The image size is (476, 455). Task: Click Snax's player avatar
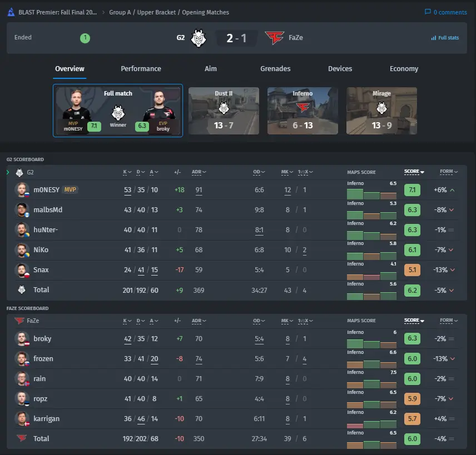tap(22, 270)
